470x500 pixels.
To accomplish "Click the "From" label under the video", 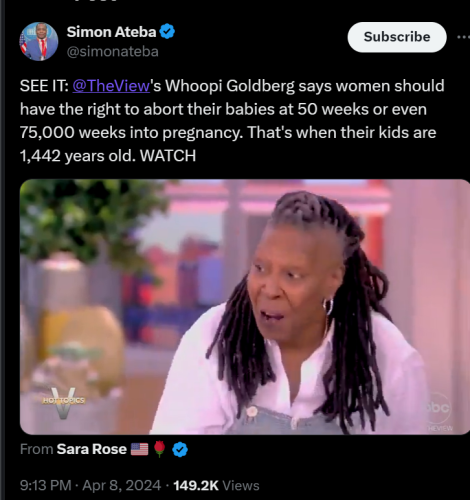I will click(x=36, y=449).
